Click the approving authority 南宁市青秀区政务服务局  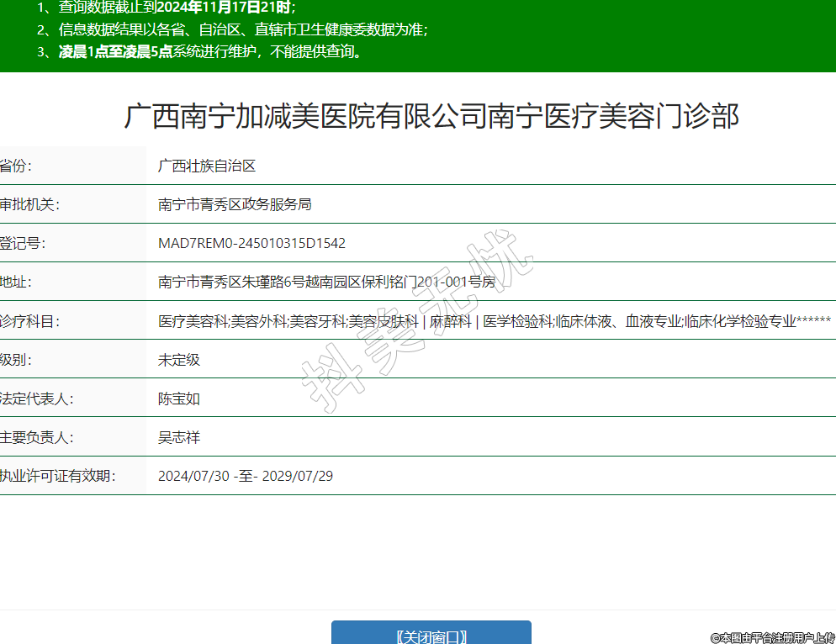(235, 204)
